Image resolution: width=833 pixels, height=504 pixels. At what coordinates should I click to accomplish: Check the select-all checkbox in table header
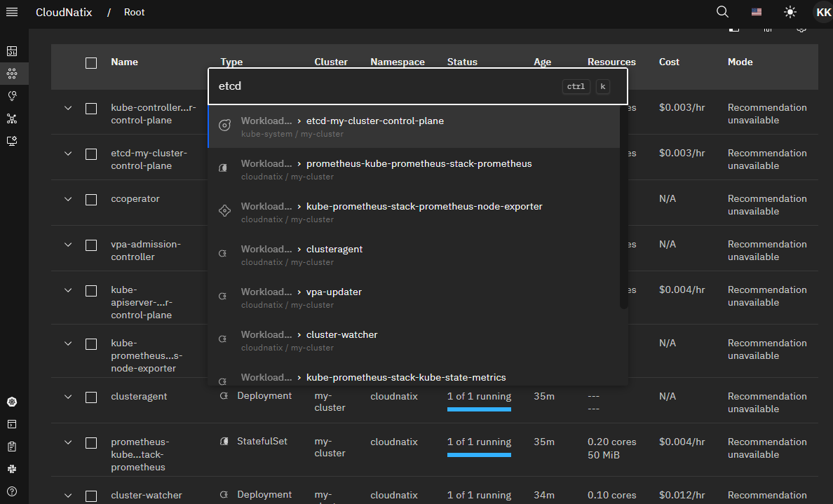91,63
